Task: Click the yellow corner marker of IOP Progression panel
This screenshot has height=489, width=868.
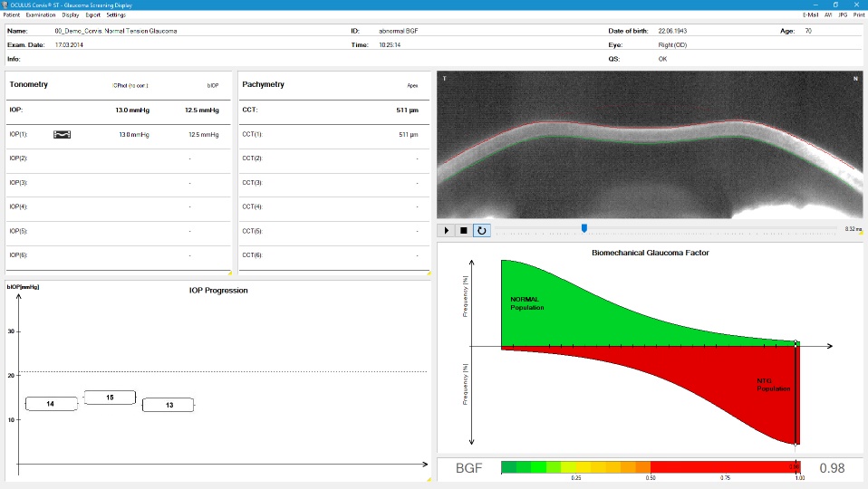Action: coord(429,479)
